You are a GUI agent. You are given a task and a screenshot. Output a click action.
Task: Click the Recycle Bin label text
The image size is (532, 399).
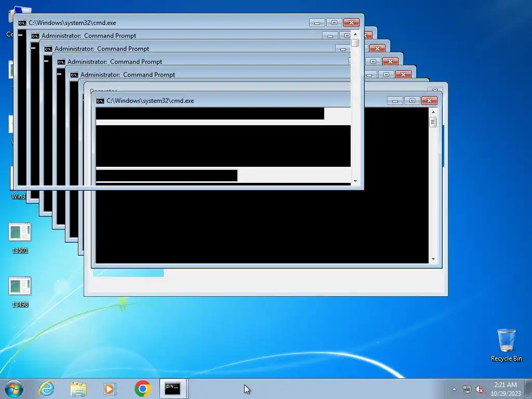506,358
